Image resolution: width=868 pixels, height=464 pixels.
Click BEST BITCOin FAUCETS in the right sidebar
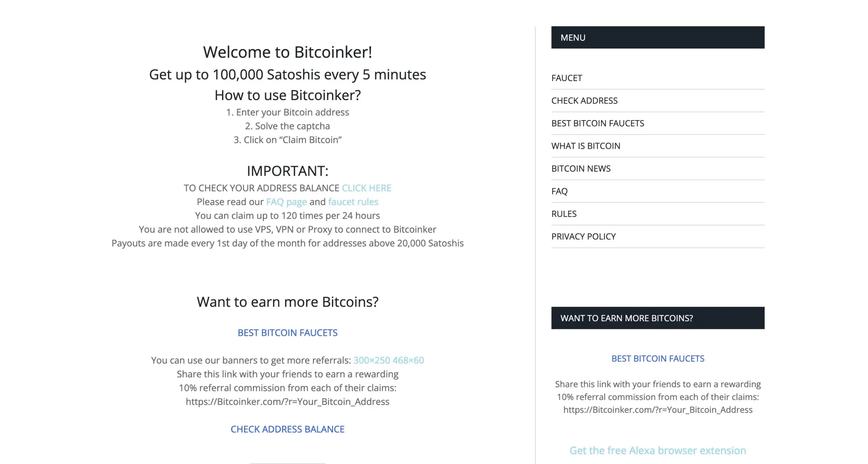(658, 358)
